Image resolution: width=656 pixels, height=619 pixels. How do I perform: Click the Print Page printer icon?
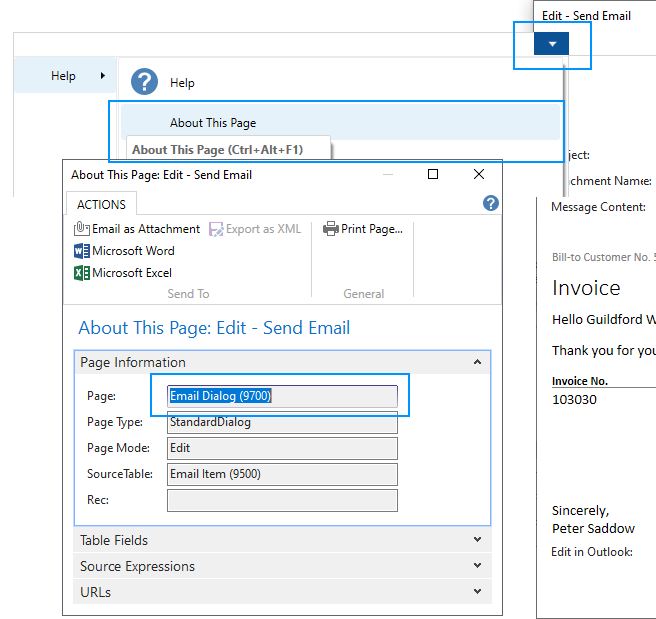coord(331,229)
